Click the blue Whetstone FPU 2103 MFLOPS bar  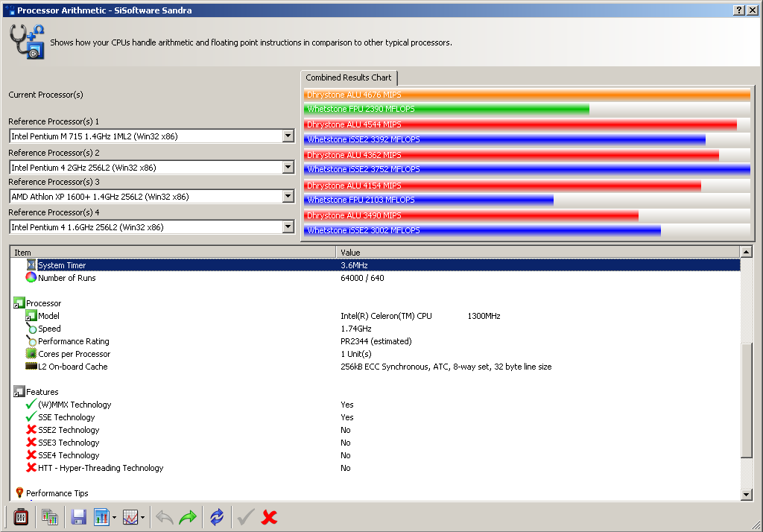(x=428, y=200)
